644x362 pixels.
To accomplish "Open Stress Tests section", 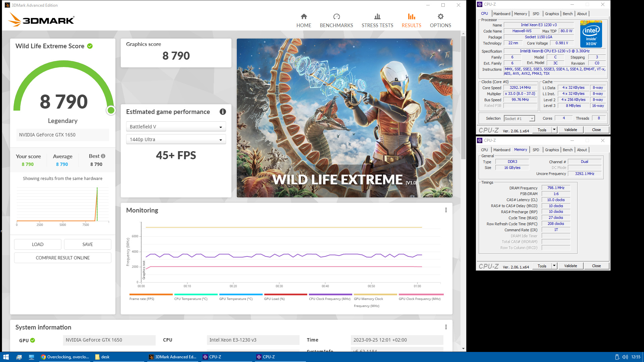I will coord(377,21).
